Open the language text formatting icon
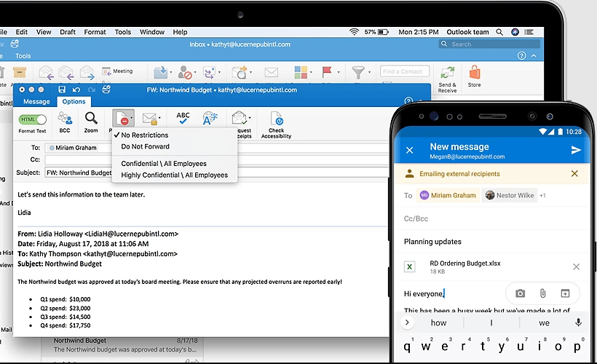The image size is (597, 364). [x=210, y=118]
